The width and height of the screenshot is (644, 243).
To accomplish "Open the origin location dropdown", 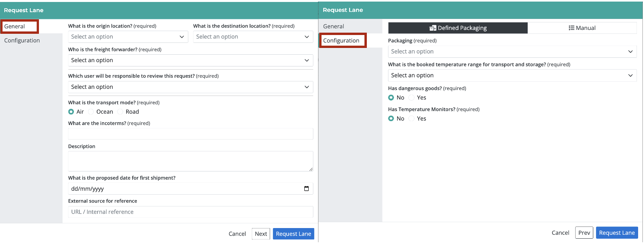I will (x=128, y=37).
